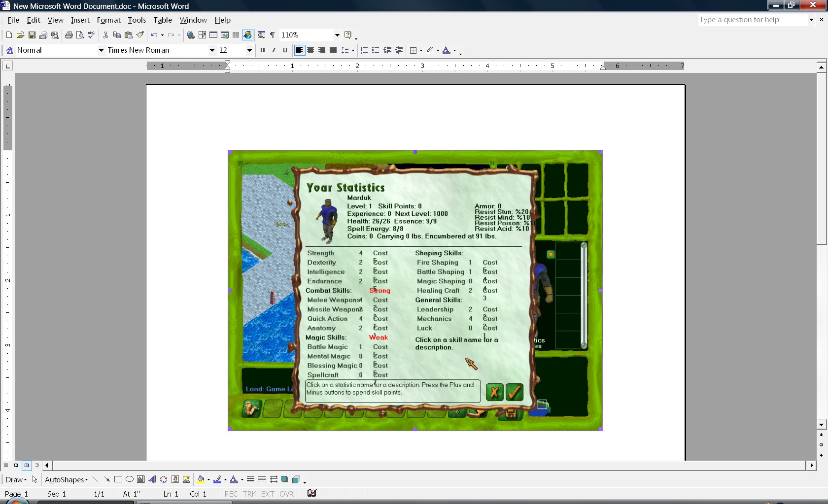Open the AutoShapes dropdown

click(67, 479)
